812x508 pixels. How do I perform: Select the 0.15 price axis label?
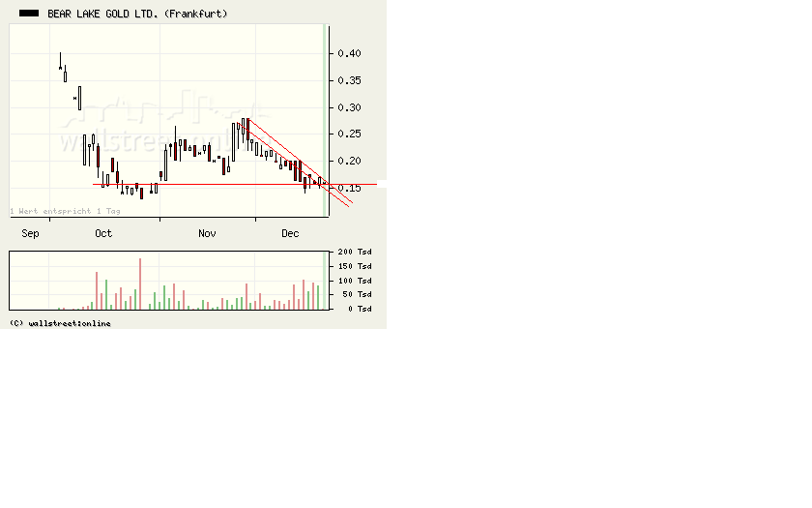click(350, 189)
